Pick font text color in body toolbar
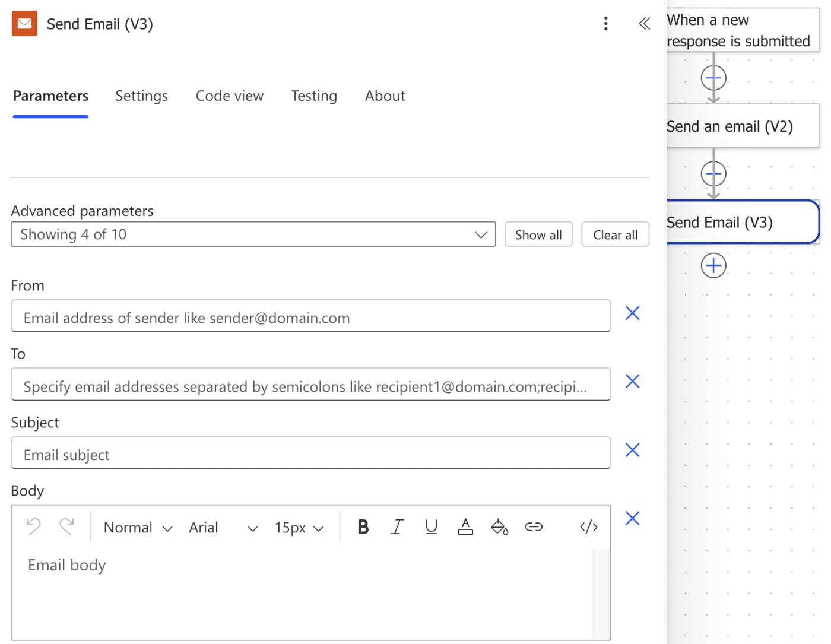 (465, 527)
